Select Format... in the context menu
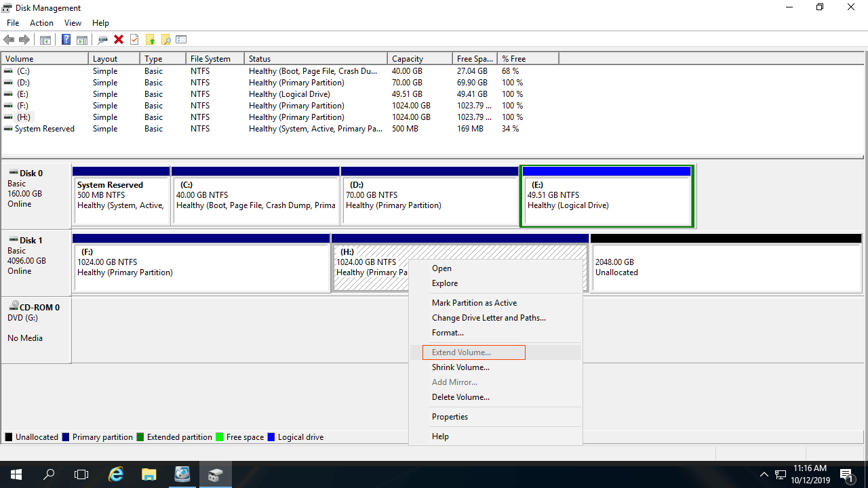The image size is (868, 488). [448, 333]
